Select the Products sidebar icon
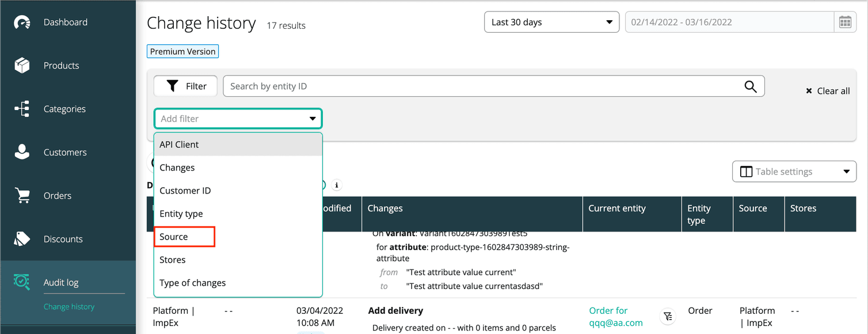Image resolution: width=868 pixels, height=334 pixels. (x=22, y=65)
